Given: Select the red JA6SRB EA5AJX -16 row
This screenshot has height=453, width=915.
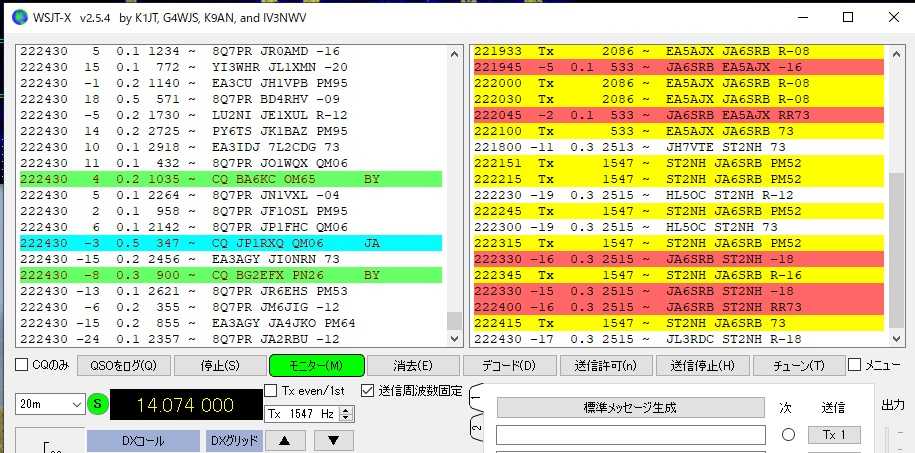Looking at the screenshot, I should coord(679,67).
